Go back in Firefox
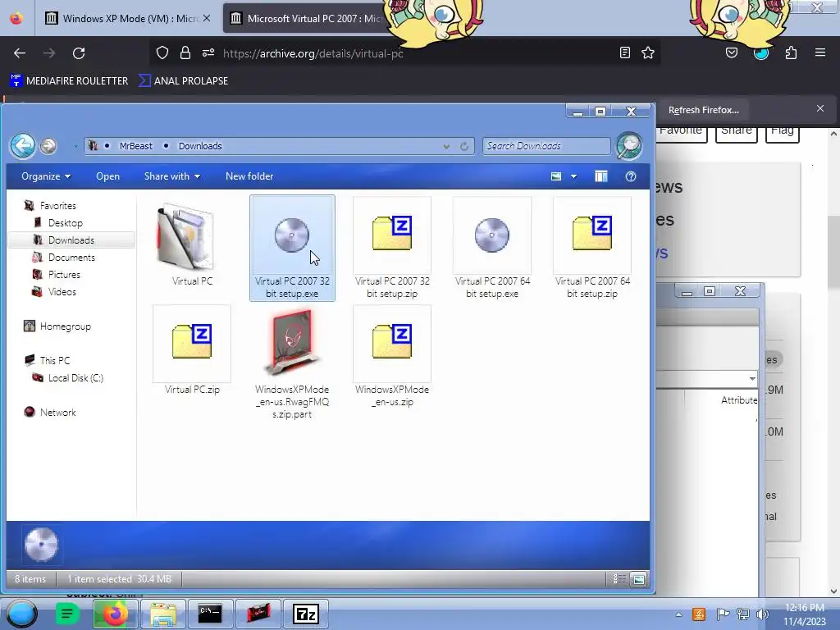Viewport: 840px width, 630px height. point(20,53)
